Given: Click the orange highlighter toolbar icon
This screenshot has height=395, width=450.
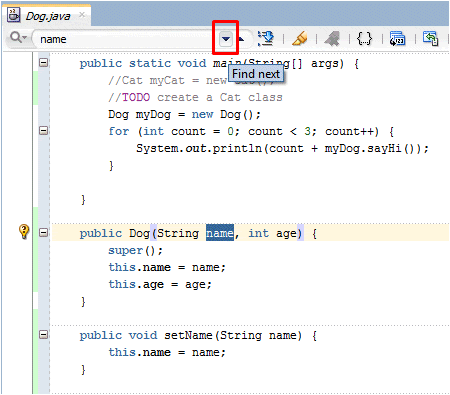Looking at the screenshot, I should (299, 38).
